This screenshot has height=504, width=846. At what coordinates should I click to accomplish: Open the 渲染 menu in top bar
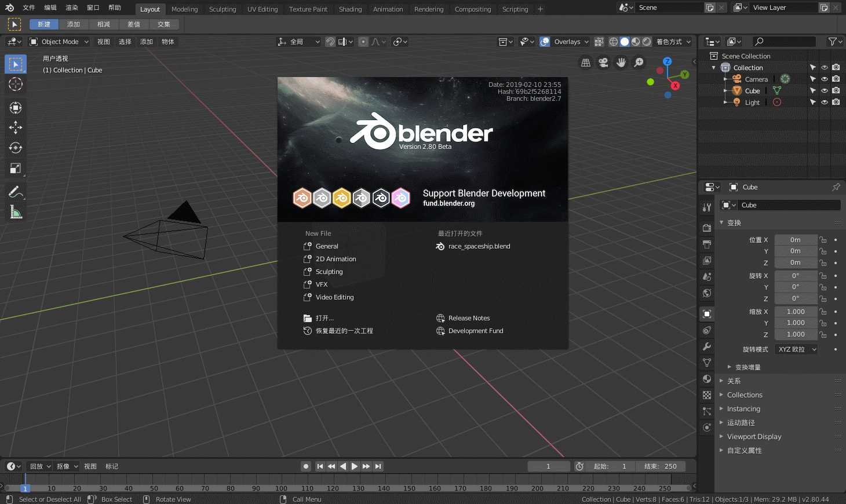71,8
